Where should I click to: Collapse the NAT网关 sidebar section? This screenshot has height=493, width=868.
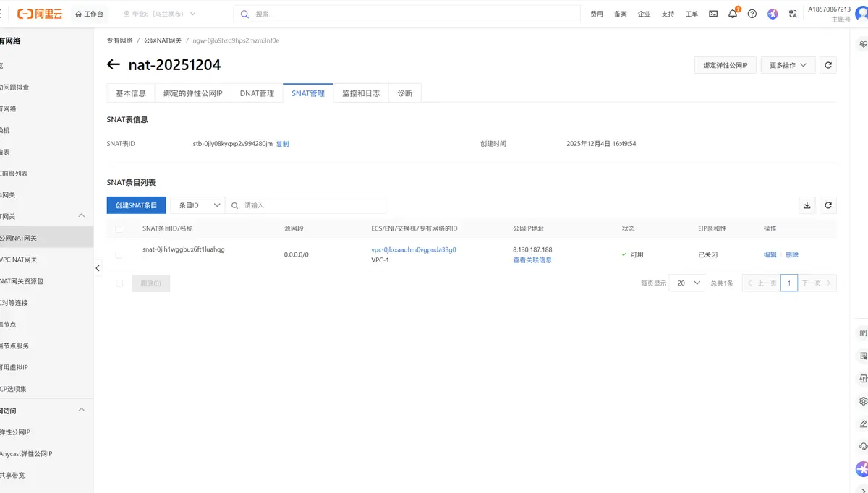tap(82, 216)
